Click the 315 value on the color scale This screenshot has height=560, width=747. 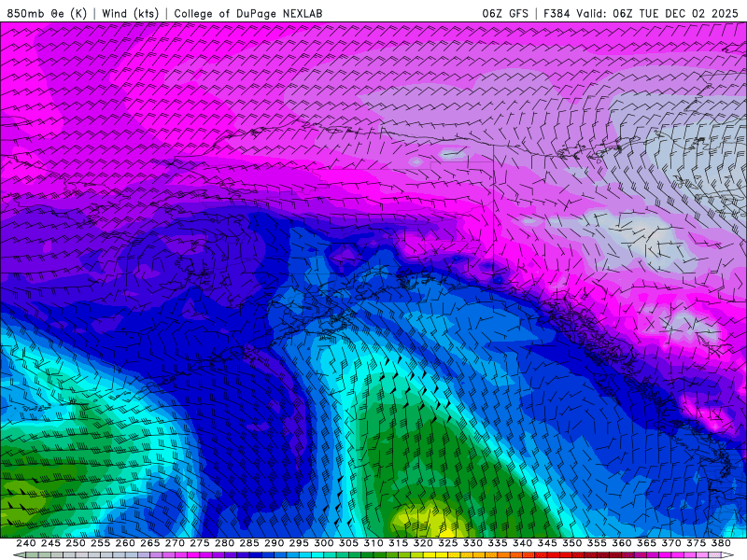[x=398, y=543]
